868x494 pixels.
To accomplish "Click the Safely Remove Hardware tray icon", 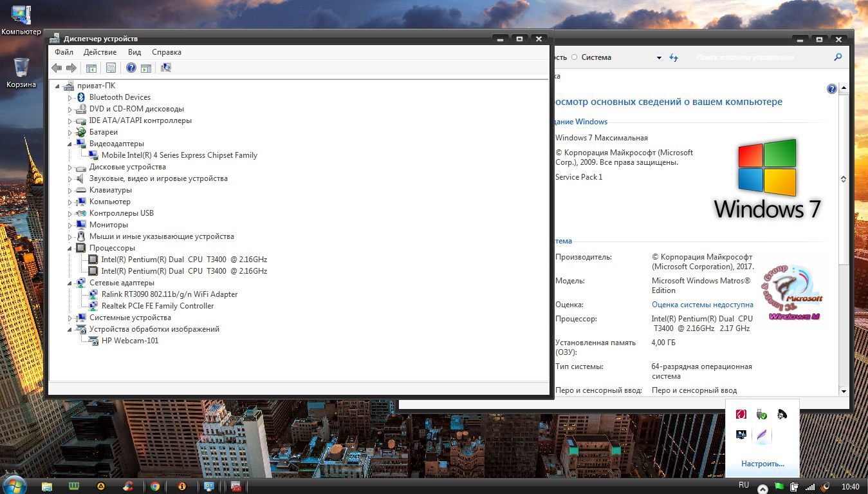I will coord(761,414).
